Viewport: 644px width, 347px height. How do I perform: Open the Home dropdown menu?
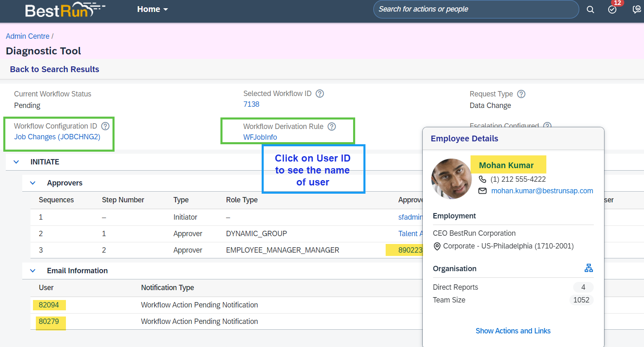(152, 9)
